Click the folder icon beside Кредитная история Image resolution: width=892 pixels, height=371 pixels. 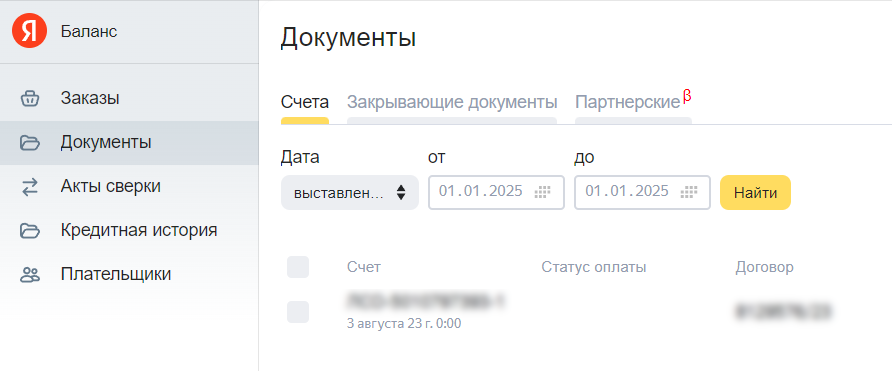pyautogui.click(x=30, y=230)
